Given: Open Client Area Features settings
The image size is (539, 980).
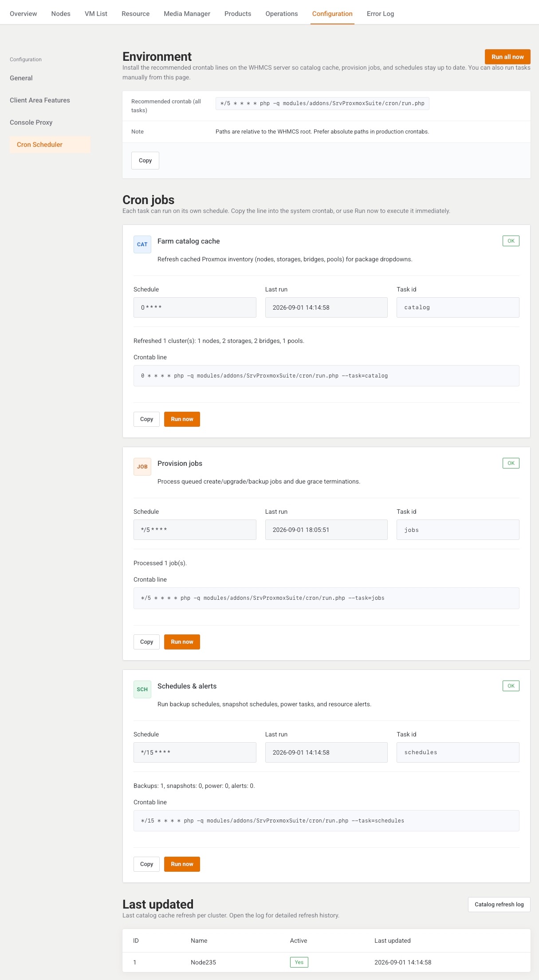Looking at the screenshot, I should [x=40, y=100].
